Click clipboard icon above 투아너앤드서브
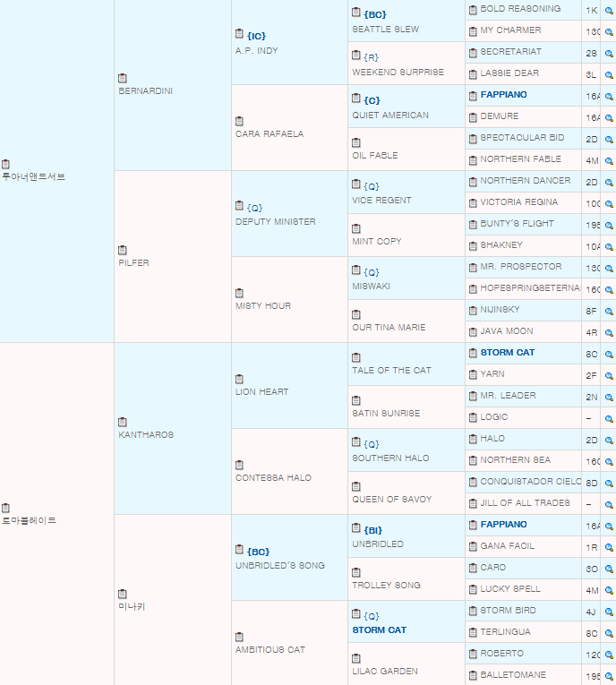Screen dimensions: 616x685 point(5,164)
